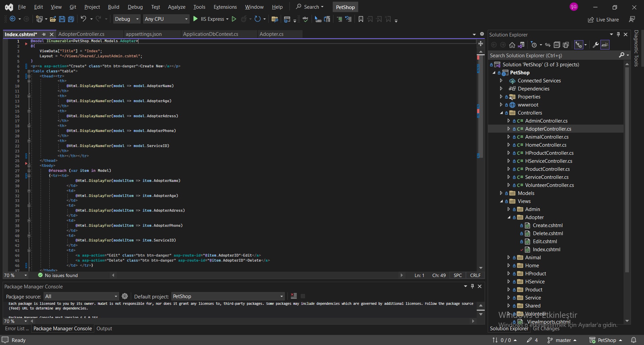644x345 pixels.
Task: Switch to the Output tab
Action: (104, 329)
